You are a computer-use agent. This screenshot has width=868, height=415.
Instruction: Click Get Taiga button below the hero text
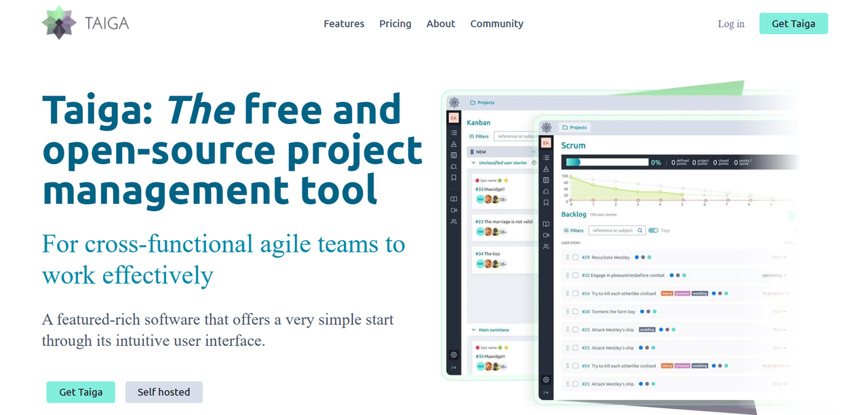81,392
